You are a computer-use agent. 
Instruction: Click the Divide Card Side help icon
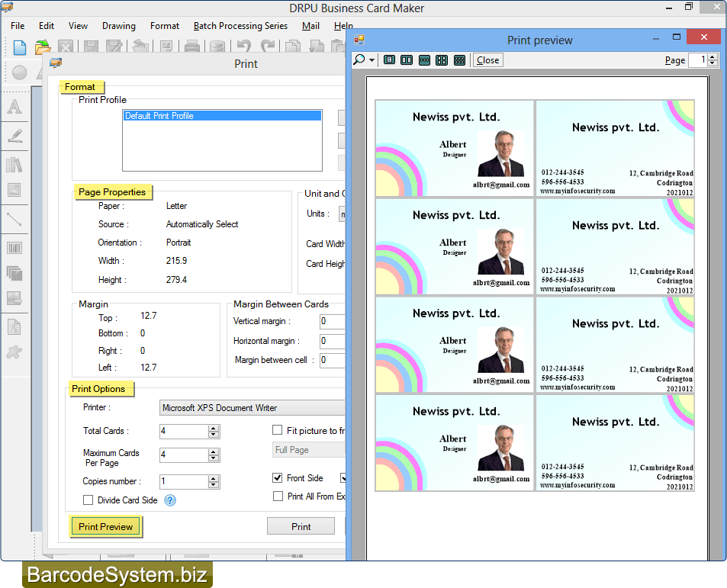pos(170,500)
